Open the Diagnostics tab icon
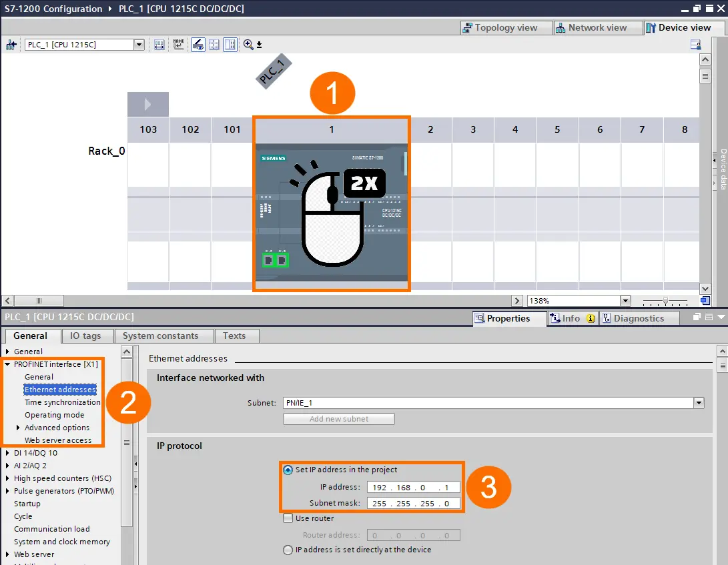This screenshot has height=565, width=728. [x=607, y=318]
